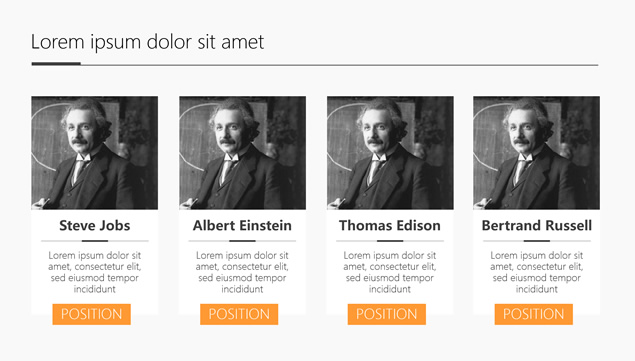Select the portrait photo above Steve Jobs
635x361 pixels.
95,153
